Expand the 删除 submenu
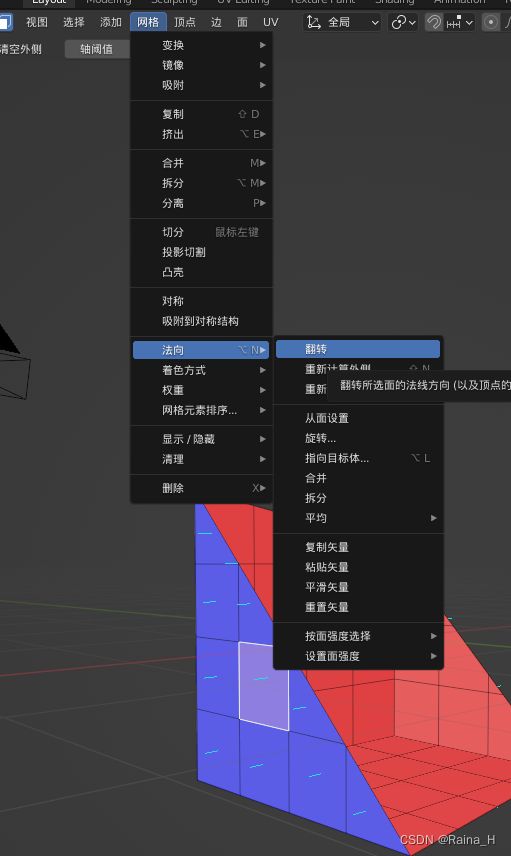The width and height of the screenshot is (511, 856). (201, 488)
